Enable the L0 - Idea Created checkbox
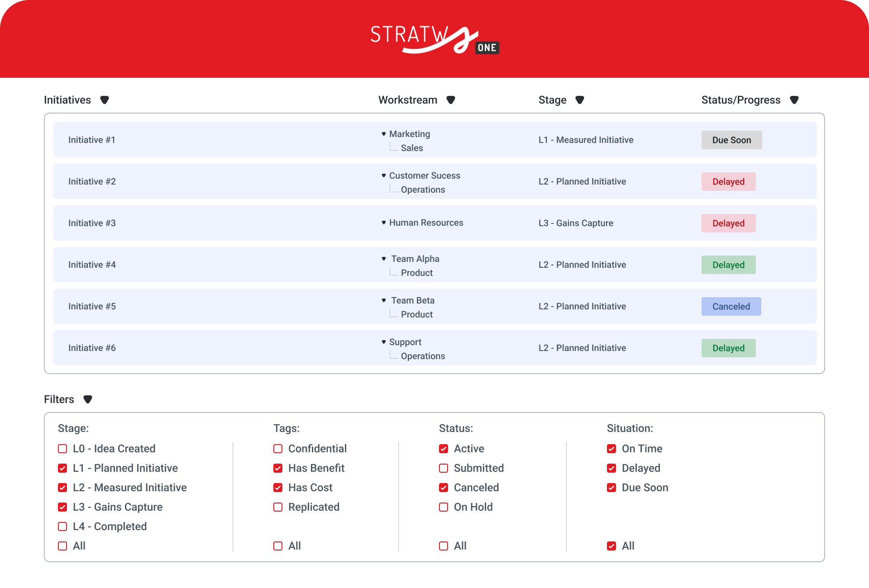Viewport: 869px width, 588px height. pos(62,449)
